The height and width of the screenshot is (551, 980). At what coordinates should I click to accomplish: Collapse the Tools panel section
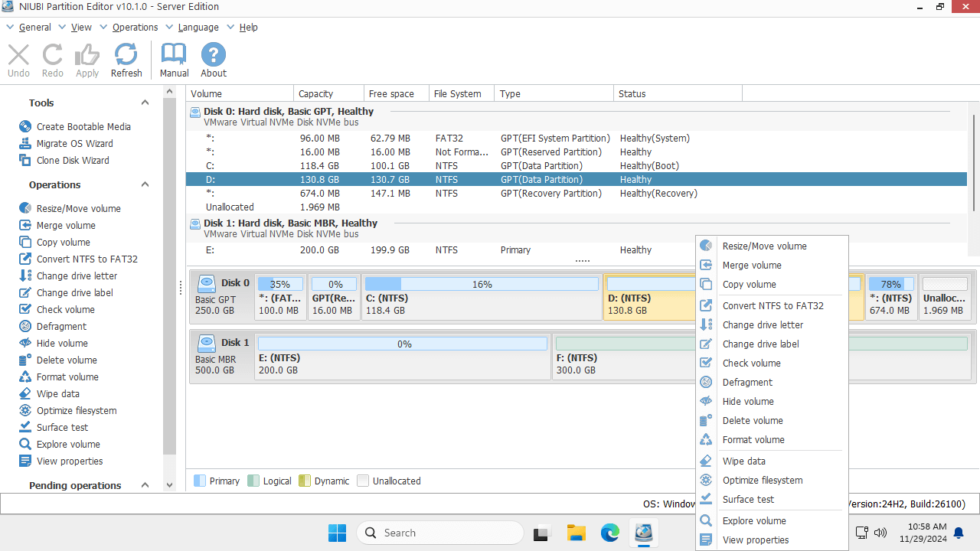pos(145,103)
